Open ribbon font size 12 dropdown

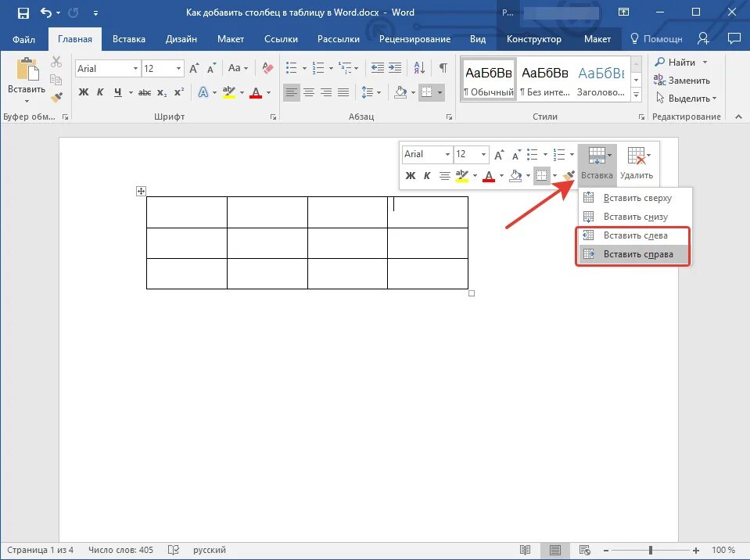[178, 69]
